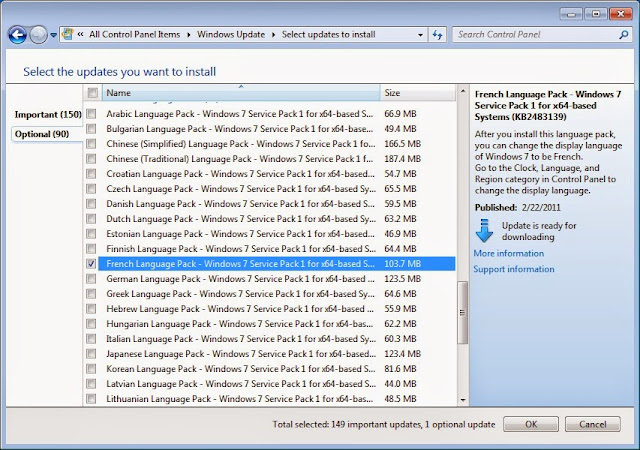This screenshot has width=640, height=450.
Task: Click the hidden locations chevron in address bar
Action: (80, 35)
